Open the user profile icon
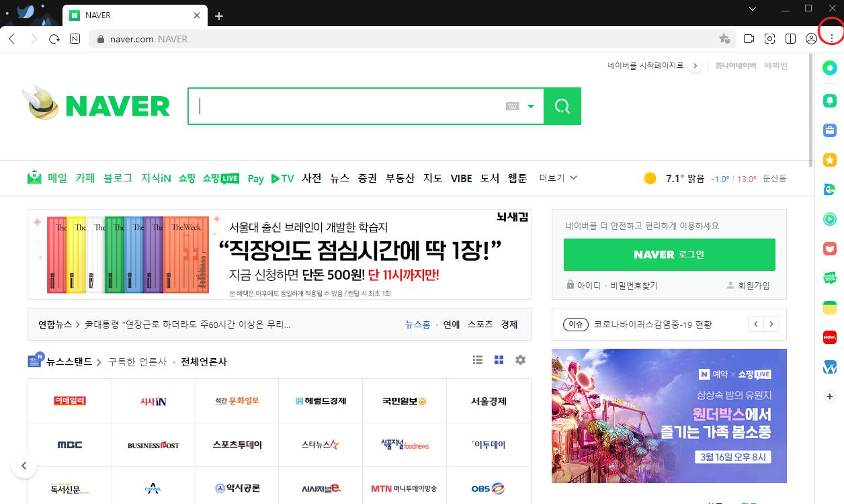 tap(811, 39)
